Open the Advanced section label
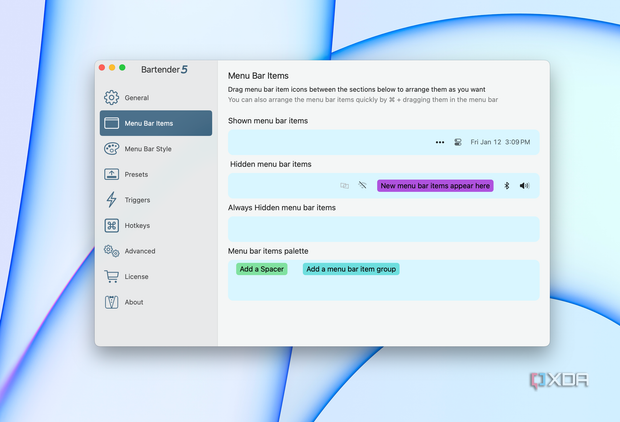 [x=140, y=251]
